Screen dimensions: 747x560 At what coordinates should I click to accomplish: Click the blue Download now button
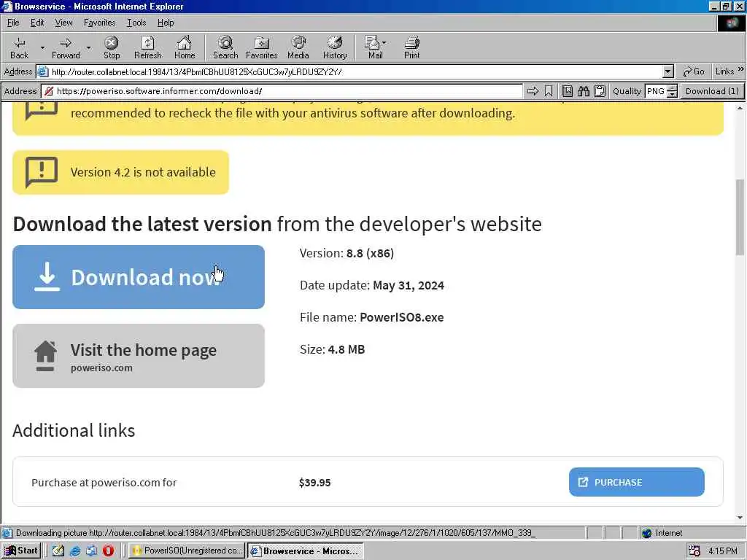139,277
